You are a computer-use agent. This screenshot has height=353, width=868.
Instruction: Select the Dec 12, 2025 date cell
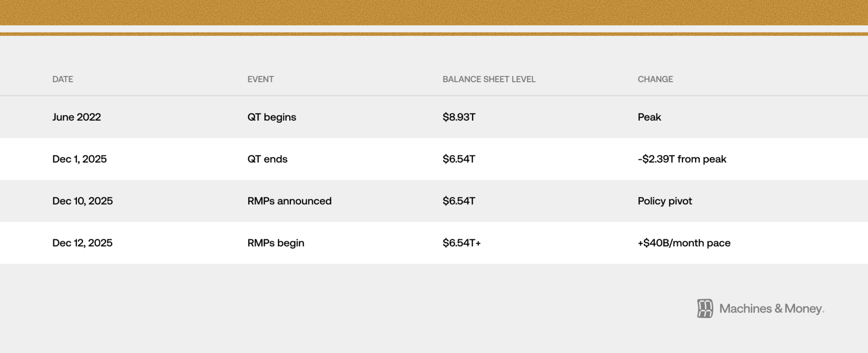tap(82, 243)
